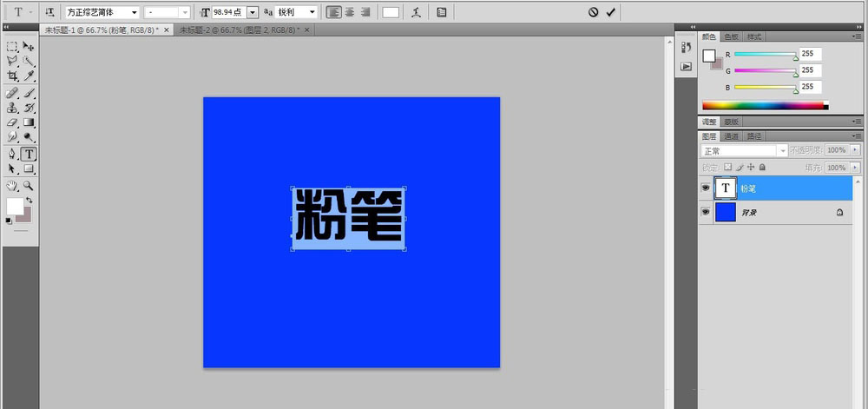Open the blend mode dropdown 正常

point(744,150)
